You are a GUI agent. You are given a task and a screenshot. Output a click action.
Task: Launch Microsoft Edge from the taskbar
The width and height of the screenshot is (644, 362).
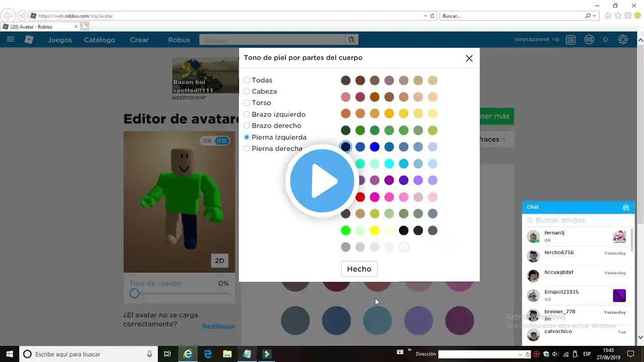[x=208, y=354]
